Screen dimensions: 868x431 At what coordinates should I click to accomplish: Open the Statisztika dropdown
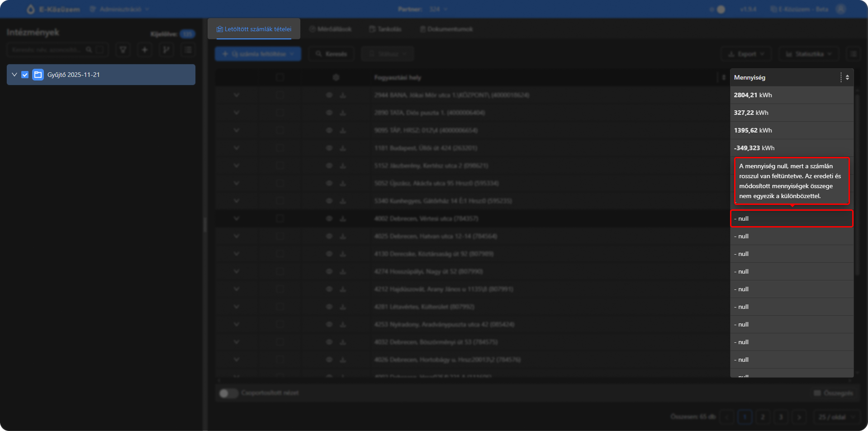(x=808, y=54)
